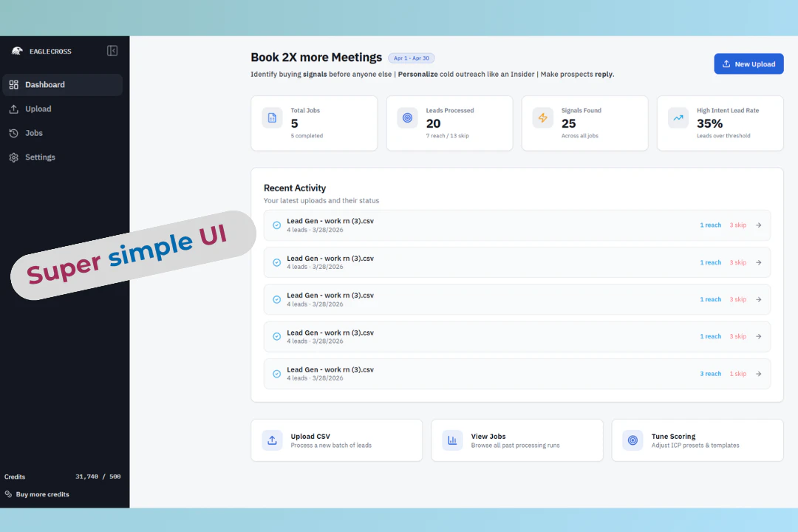Click the '1 skip' count
This screenshot has height=532, width=798.
click(738, 374)
